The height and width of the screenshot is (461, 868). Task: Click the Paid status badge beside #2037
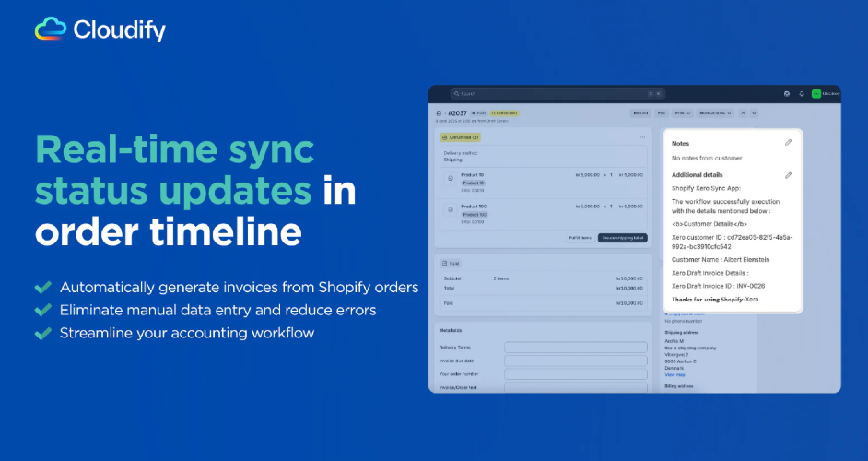coord(479,113)
